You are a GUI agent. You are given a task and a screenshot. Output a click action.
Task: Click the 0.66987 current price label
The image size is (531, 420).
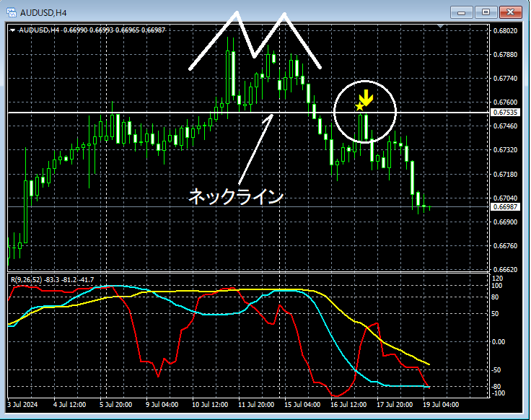click(505, 206)
